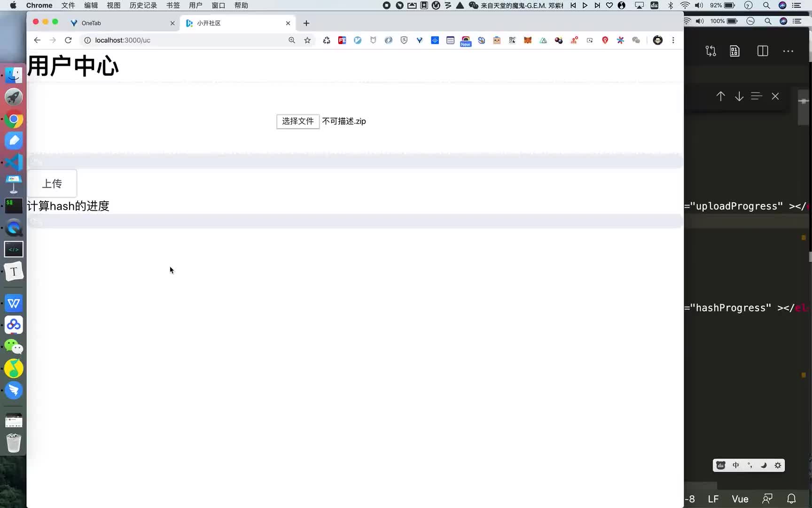Open the 编辑 menu
812x508 pixels.
(91, 5)
